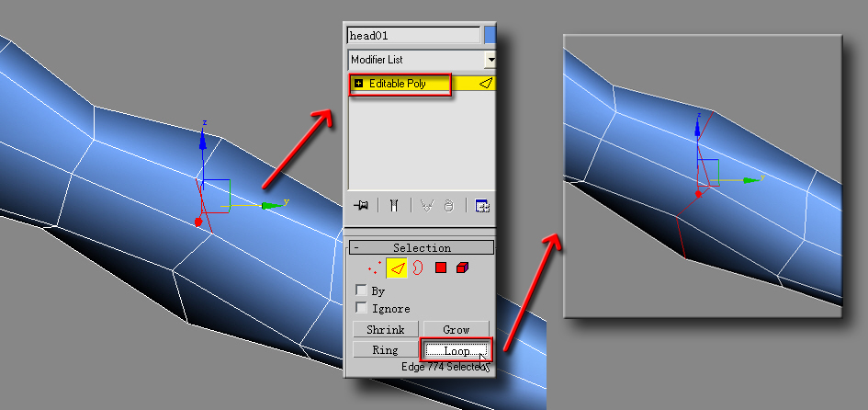Select Edge sub-object level icon
This screenshot has height=410, width=868.
tap(397, 268)
